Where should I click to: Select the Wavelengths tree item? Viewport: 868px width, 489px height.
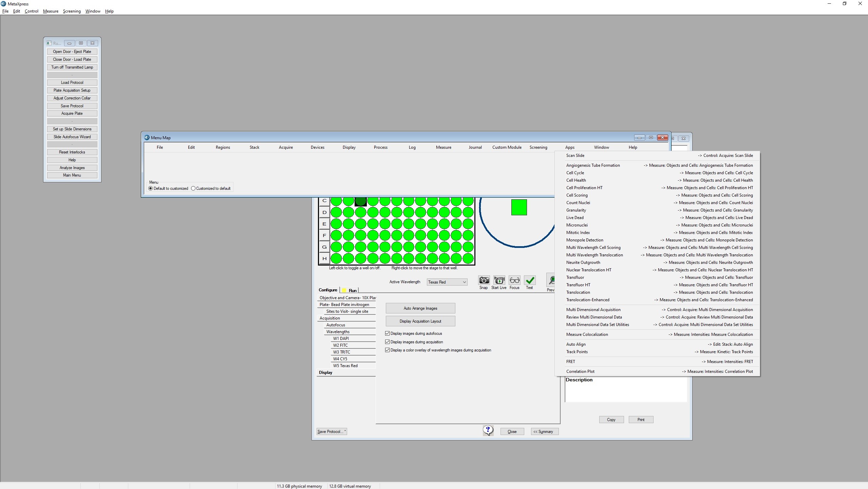[x=338, y=332]
